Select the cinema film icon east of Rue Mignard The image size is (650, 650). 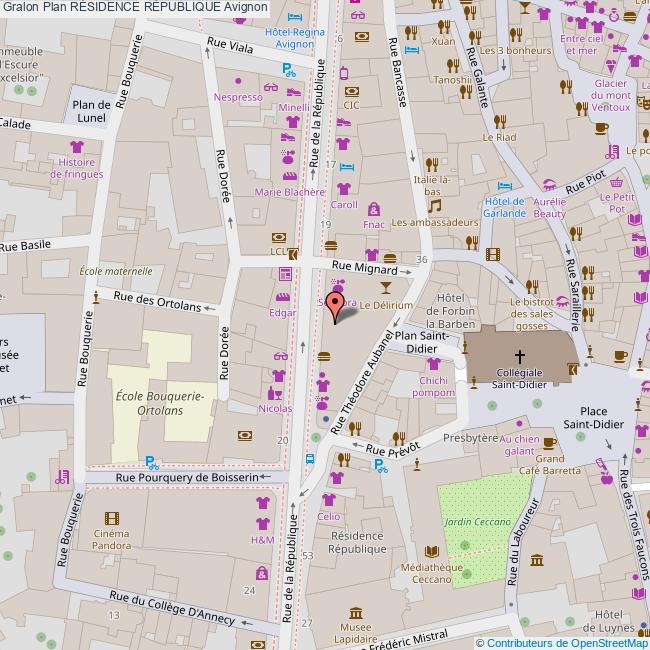click(x=493, y=254)
